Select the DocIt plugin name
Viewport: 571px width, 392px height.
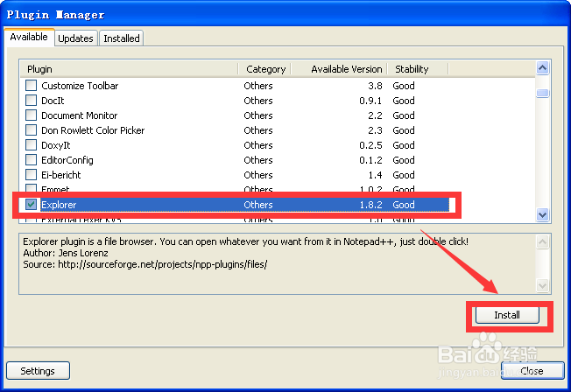[53, 101]
